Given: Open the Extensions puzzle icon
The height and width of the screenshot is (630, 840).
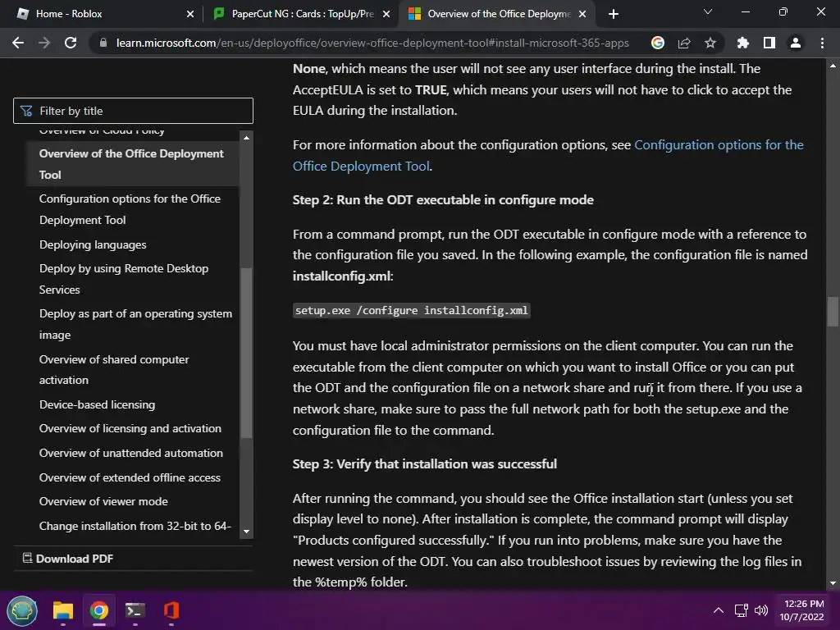Looking at the screenshot, I should [x=742, y=43].
